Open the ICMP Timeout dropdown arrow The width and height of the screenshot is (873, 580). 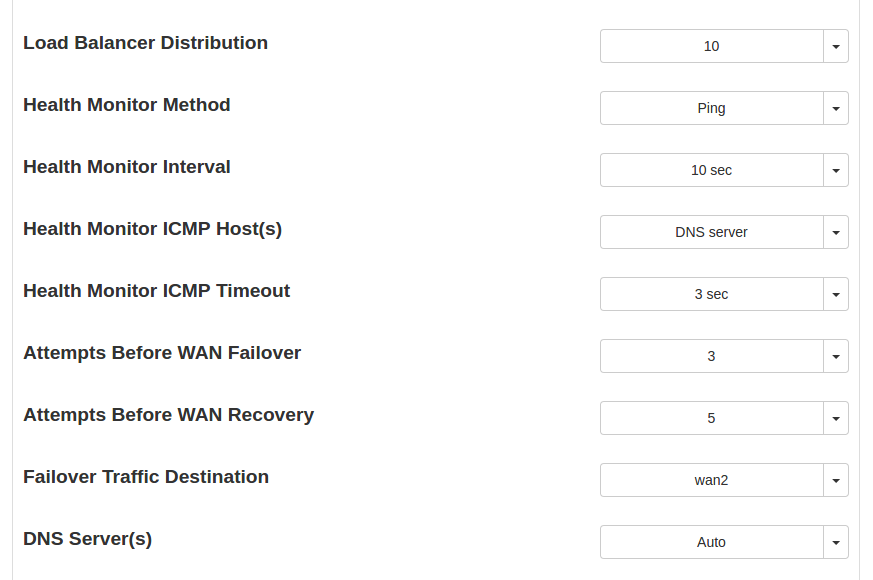[836, 294]
